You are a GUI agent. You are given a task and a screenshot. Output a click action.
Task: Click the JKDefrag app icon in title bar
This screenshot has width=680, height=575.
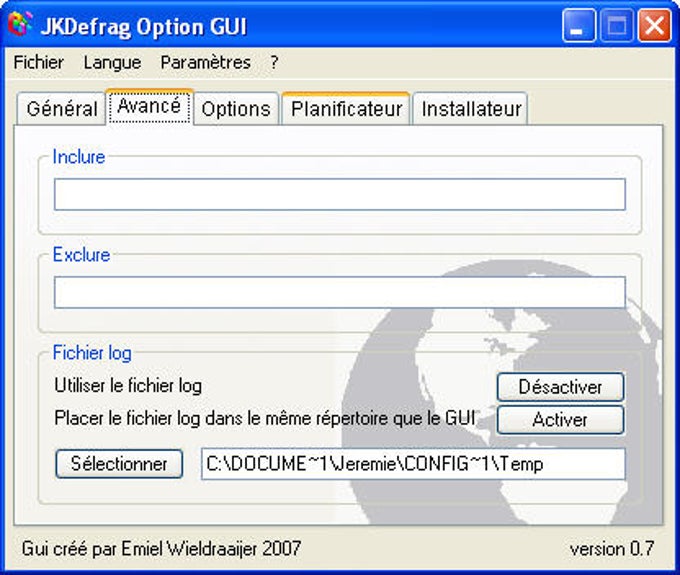click(20, 24)
